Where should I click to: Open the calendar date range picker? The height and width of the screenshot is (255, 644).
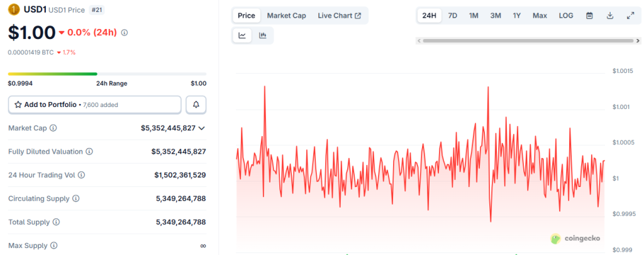[x=589, y=16]
